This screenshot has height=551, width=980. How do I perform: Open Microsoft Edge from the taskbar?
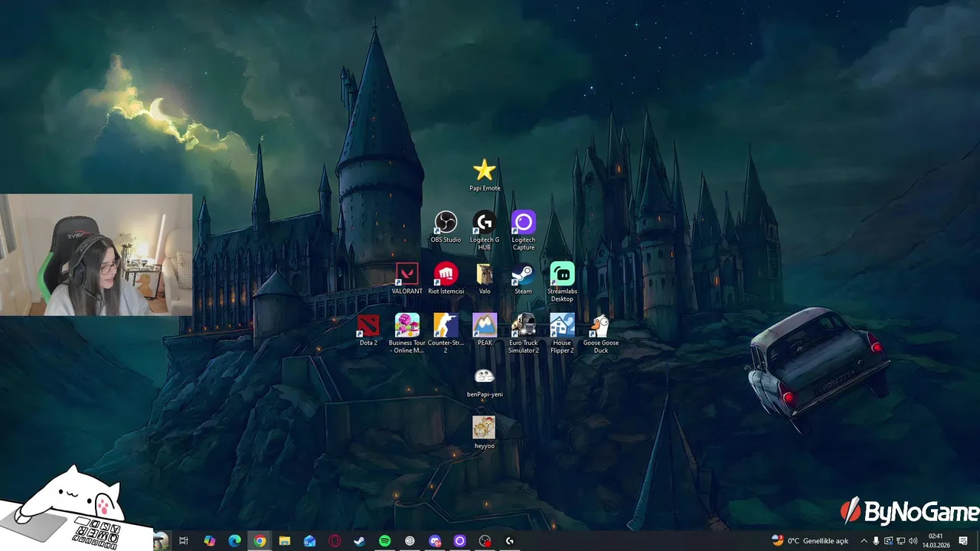point(235,541)
